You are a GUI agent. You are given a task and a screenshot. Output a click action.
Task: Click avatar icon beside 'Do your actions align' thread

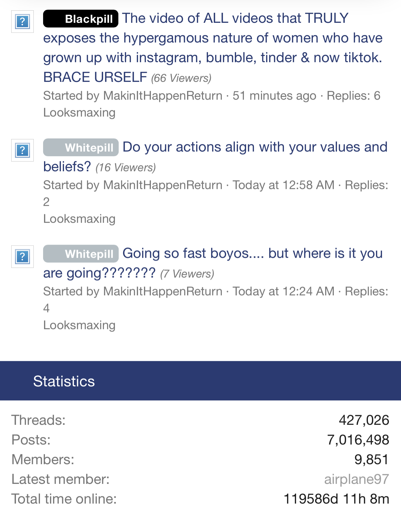(22, 150)
